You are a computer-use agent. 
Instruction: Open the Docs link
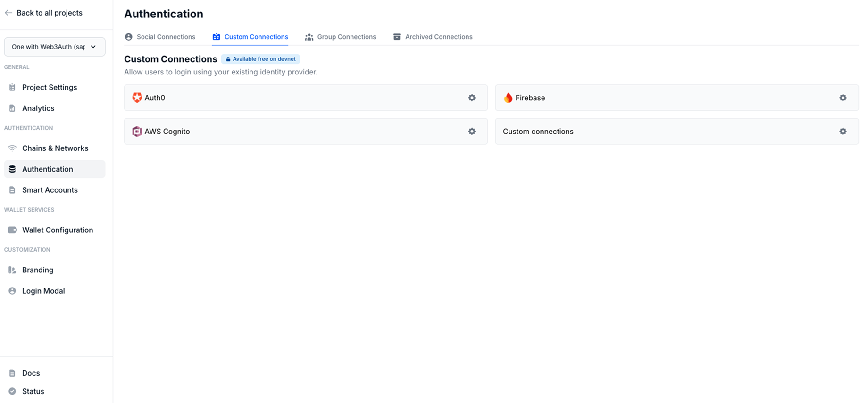(31, 373)
